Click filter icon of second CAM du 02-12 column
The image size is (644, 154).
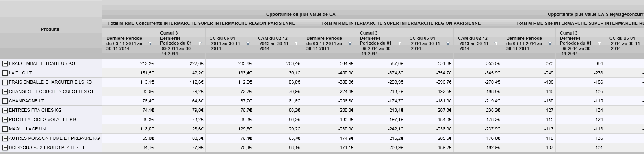[x=497, y=43]
